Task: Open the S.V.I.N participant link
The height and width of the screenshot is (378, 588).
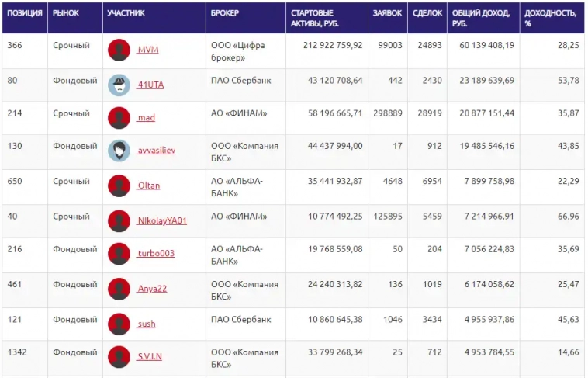Action: (x=149, y=356)
